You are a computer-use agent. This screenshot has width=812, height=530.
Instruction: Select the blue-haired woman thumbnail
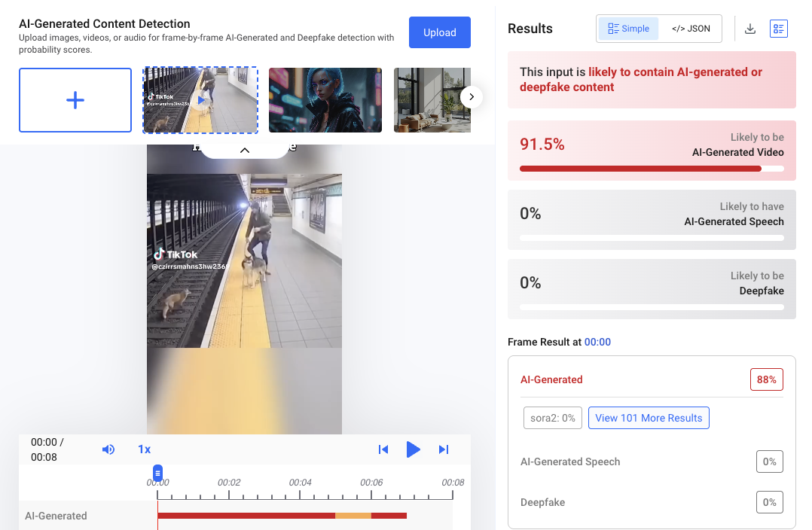coord(325,100)
